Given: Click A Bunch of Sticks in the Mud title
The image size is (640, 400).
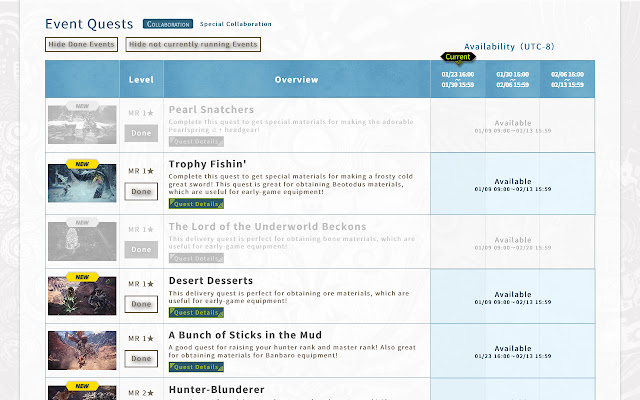Looking at the screenshot, I should 245,335.
